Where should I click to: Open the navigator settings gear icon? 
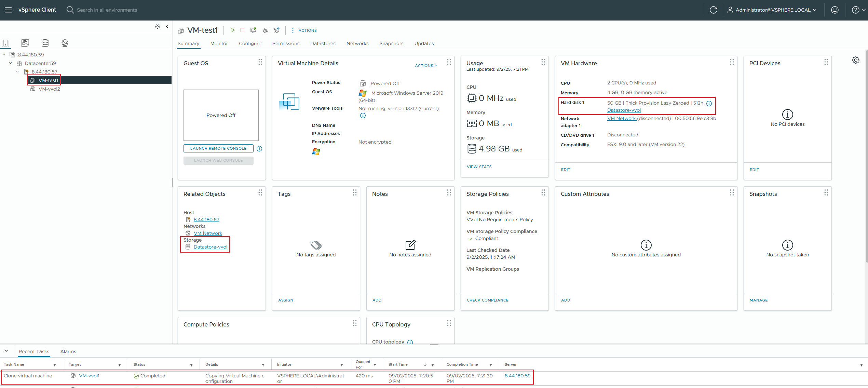pyautogui.click(x=158, y=26)
